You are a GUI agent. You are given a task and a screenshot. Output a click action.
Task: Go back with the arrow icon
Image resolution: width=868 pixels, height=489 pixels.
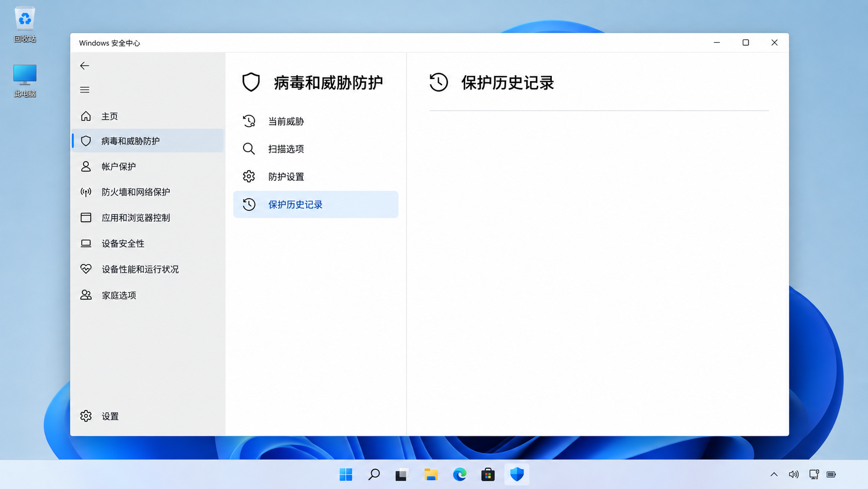tap(85, 65)
